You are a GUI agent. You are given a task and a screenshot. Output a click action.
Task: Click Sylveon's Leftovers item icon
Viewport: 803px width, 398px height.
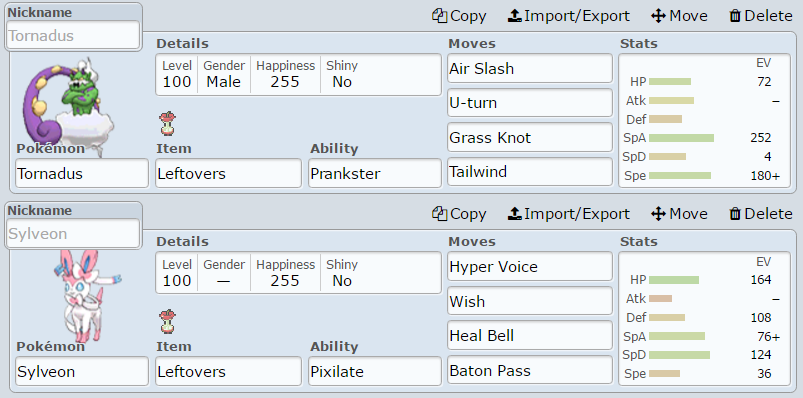click(x=167, y=321)
